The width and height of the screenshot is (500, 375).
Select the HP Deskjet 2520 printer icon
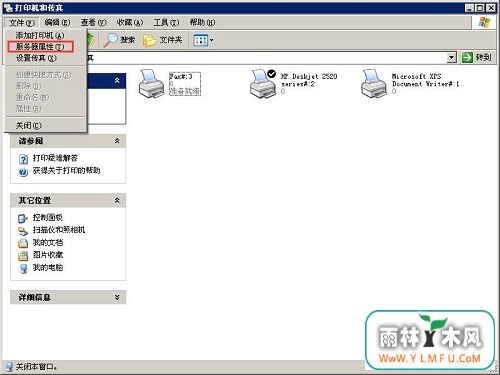coord(263,84)
